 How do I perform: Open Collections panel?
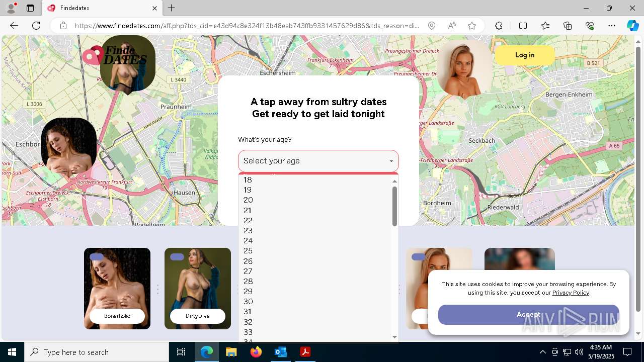pyautogui.click(x=568, y=26)
